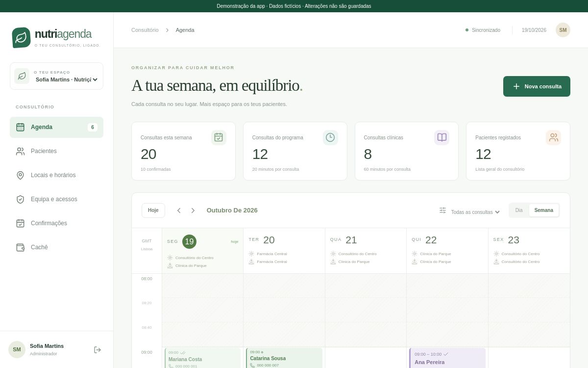Viewport: 588px width, 368px height.
Task: Log out with the sidebar exit icon
Action: click(98, 350)
